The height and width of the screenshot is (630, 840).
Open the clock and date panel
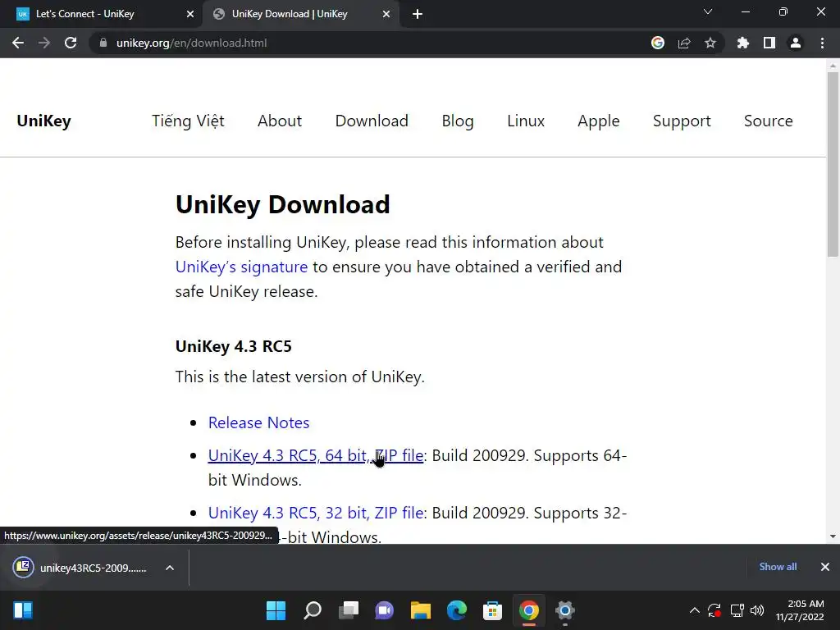point(800,610)
